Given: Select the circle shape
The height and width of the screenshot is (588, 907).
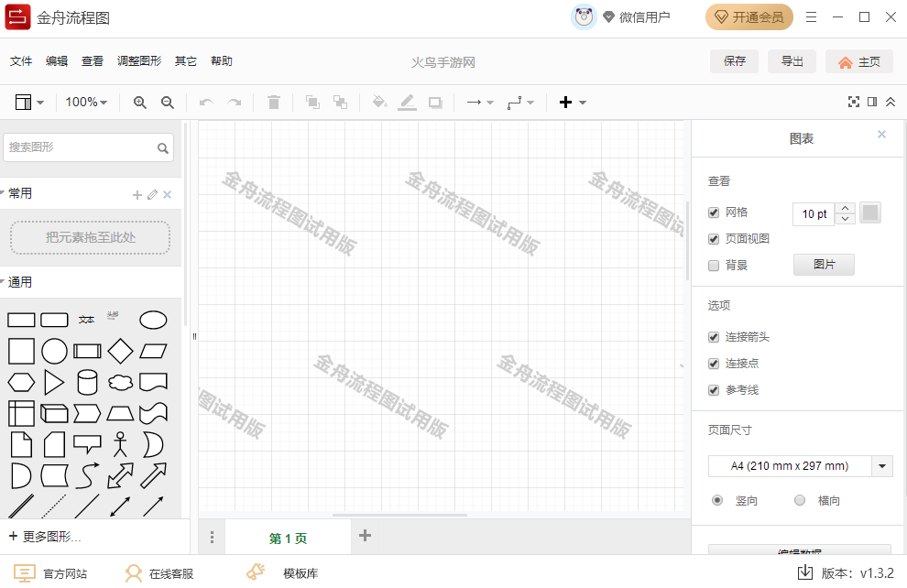Looking at the screenshot, I should tap(54, 351).
